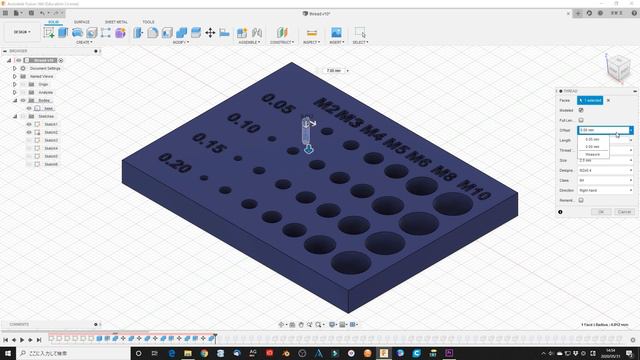Click the timeline Play button

pyautogui.click(x=22, y=340)
